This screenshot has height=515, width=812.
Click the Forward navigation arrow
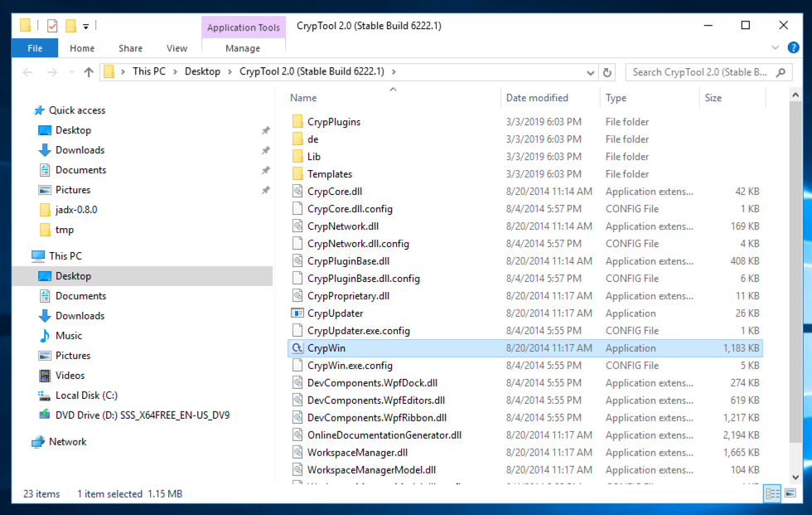click(x=51, y=72)
